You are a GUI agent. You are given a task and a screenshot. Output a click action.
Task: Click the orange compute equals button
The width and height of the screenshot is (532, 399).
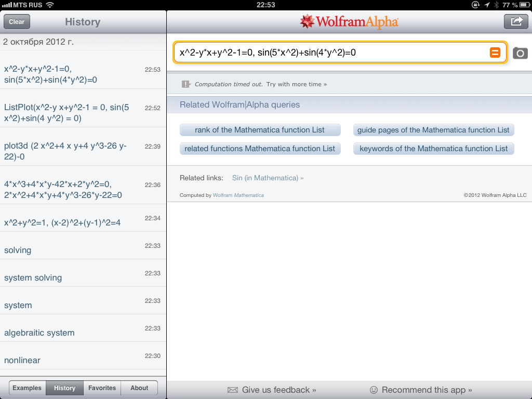pos(495,52)
